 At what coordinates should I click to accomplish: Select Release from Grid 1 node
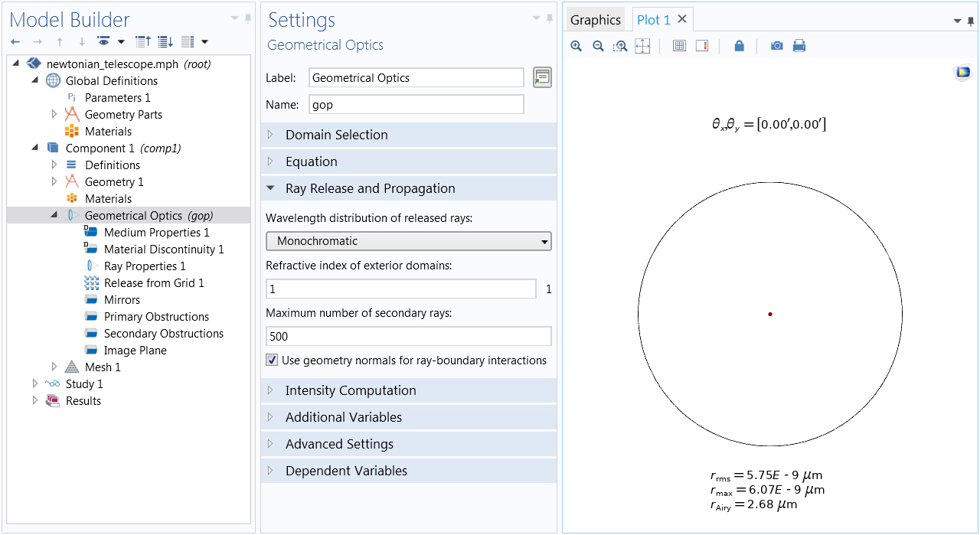(x=154, y=283)
